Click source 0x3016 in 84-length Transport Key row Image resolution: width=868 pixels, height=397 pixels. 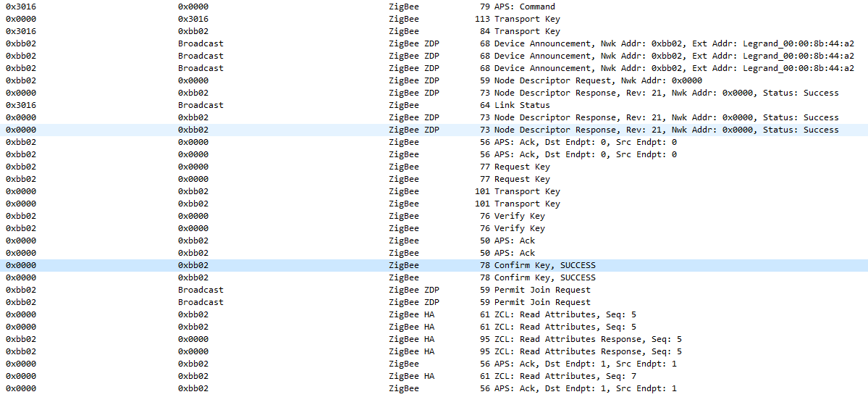coord(21,31)
